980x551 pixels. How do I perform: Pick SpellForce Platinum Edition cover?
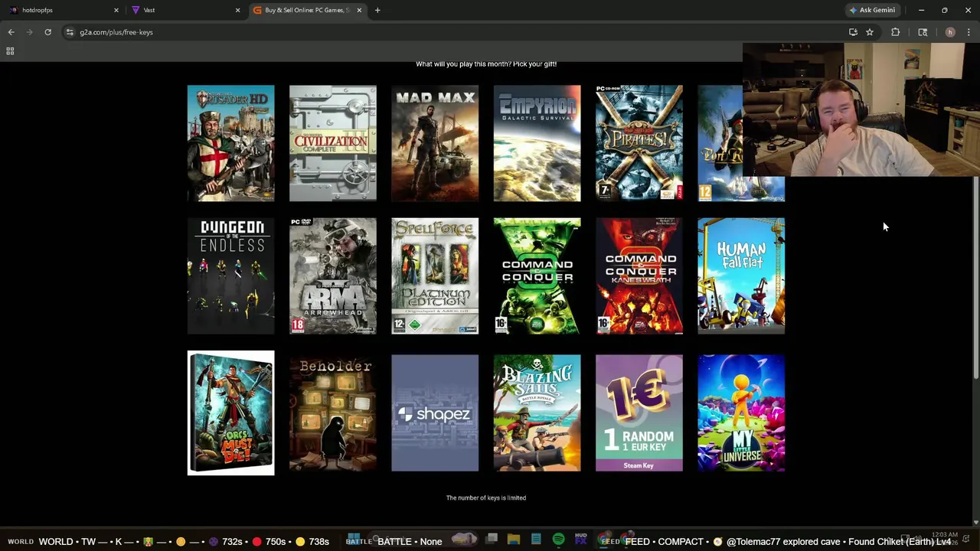tap(435, 276)
